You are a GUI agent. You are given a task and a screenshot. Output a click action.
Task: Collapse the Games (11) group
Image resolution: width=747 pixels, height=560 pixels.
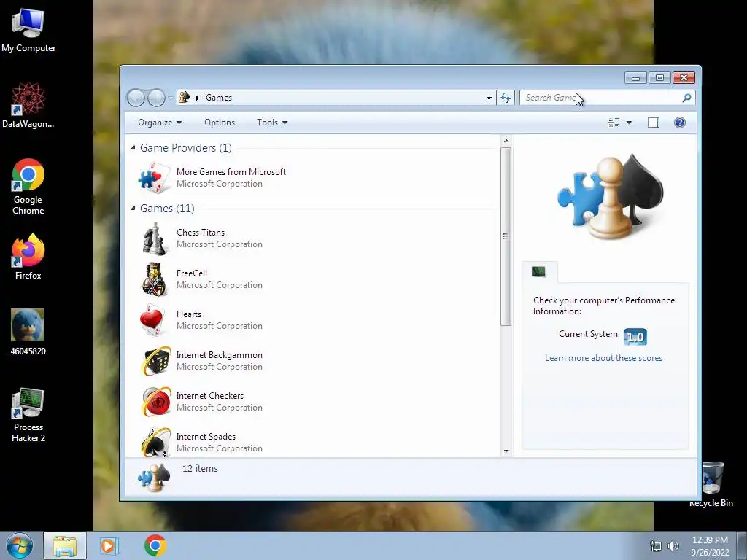(133, 209)
